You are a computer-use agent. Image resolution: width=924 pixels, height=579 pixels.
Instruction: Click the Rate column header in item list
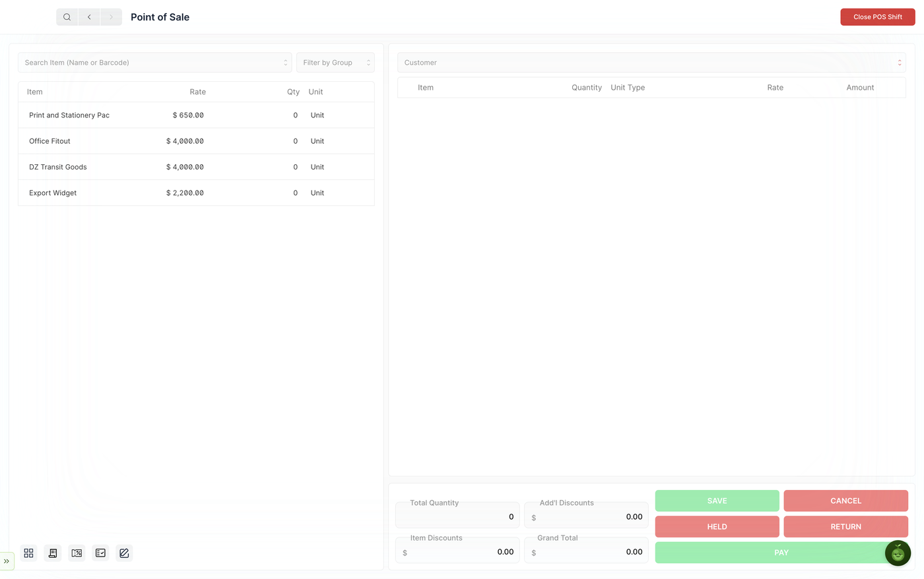[198, 92]
